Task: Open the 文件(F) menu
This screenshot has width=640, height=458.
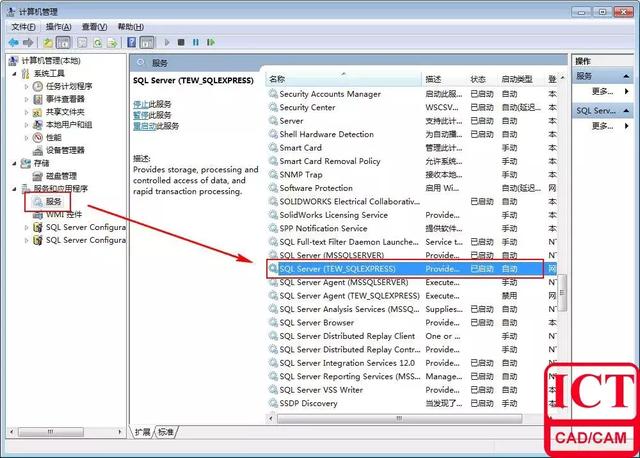Action: pos(23,27)
